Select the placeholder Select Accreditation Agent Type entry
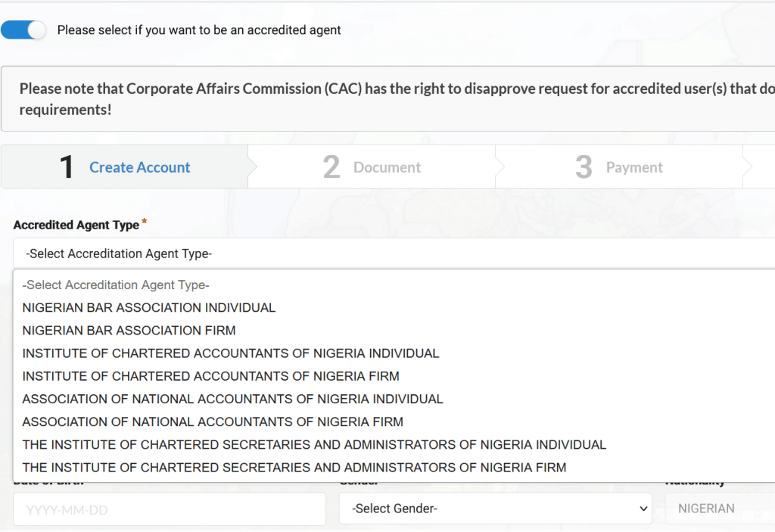Image resolution: width=775 pixels, height=532 pixels. 114,285
